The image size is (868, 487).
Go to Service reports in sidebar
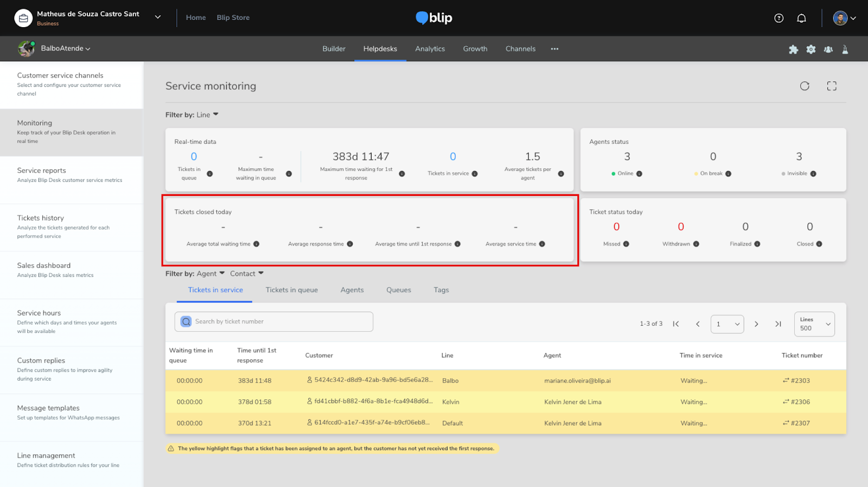[x=42, y=170]
